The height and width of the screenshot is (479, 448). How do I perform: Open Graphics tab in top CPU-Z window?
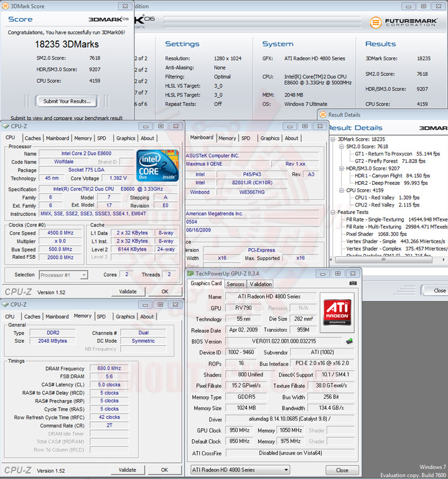126,138
